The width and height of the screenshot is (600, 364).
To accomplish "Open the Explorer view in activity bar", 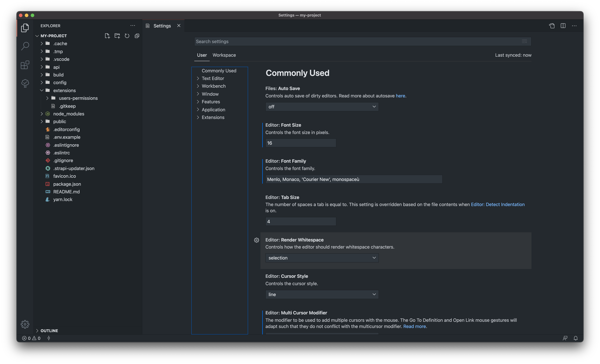I will pos(25,28).
